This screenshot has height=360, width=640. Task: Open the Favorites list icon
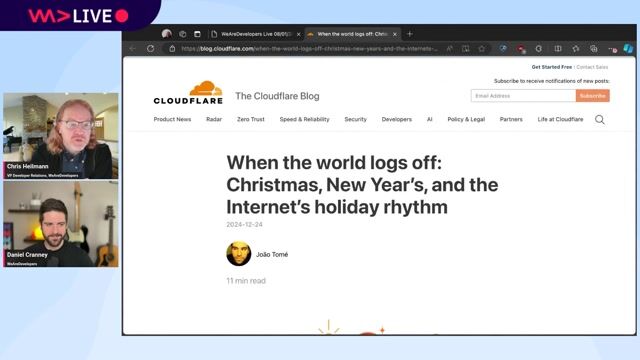576,49
